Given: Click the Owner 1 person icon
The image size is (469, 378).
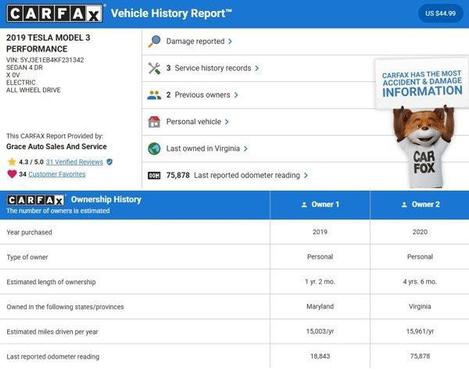Looking at the screenshot, I should coord(304,204).
